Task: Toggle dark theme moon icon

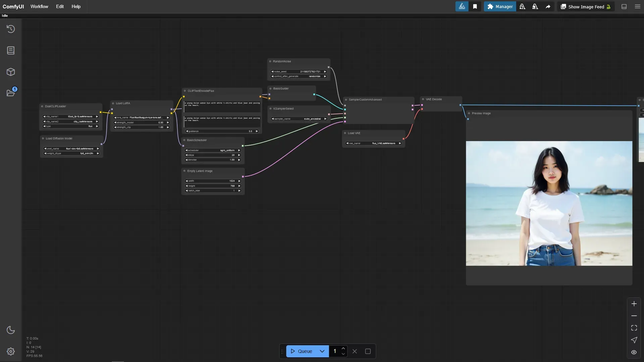Action: [x=11, y=330]
